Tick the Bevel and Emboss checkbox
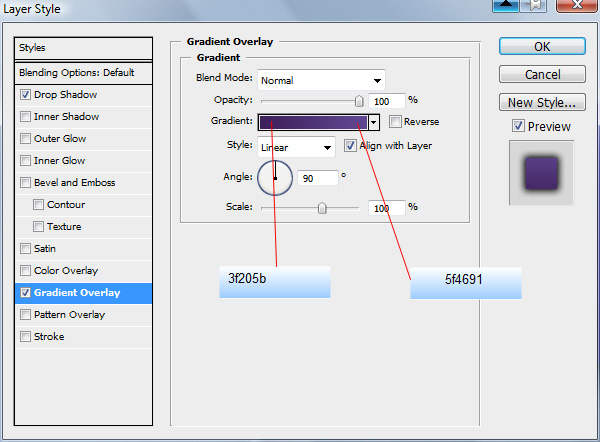Image resolution: width=600 pixels, height=442 pixels. click(25, 183)
